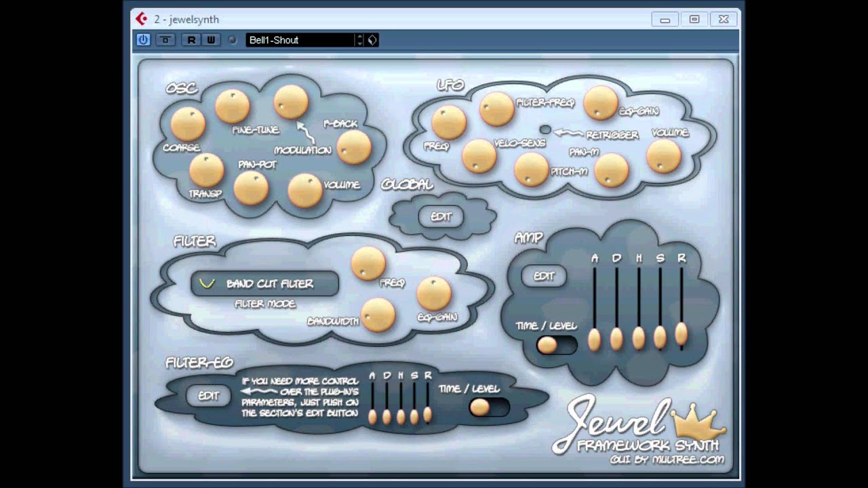
Task: Open the Band Cut Filter mode selector
Action: (x=264, y=284)
